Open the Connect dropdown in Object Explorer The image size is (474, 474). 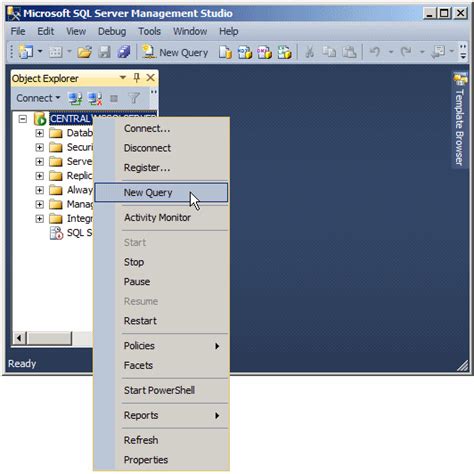[38, 98]
